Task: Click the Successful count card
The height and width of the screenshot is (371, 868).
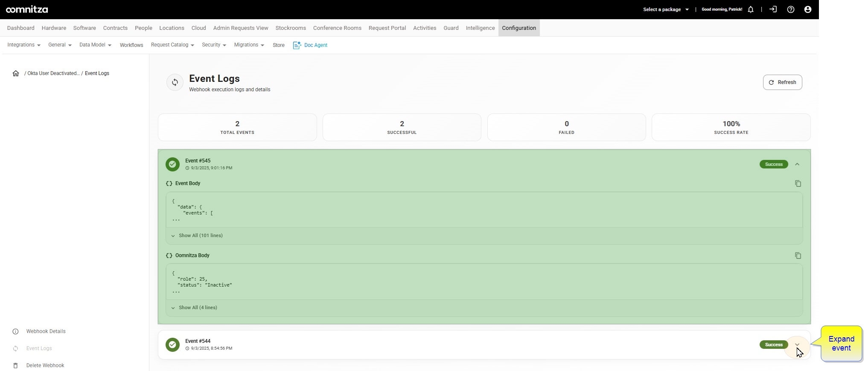Action: 402,127
